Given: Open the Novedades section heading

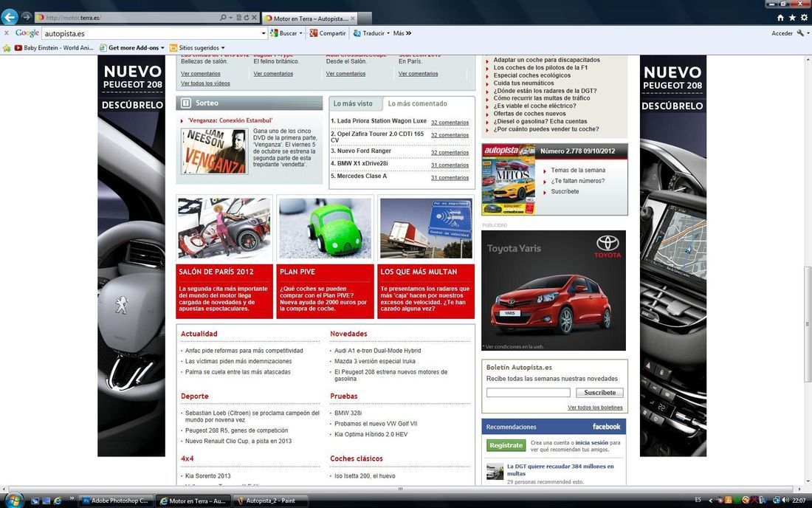Looking at the screenshot, I should tap(348, 334).
